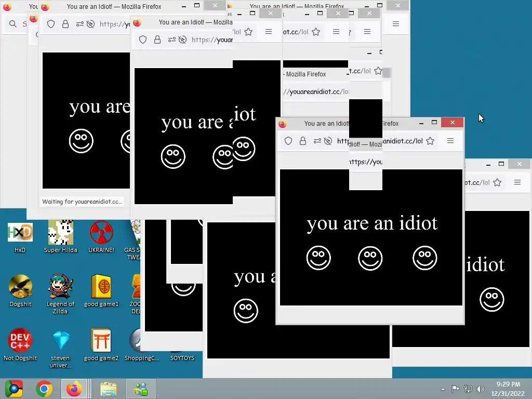This screenshot has width=532, height=399.
Task: Click the network icon in the system tray
Action: (468, 389)
